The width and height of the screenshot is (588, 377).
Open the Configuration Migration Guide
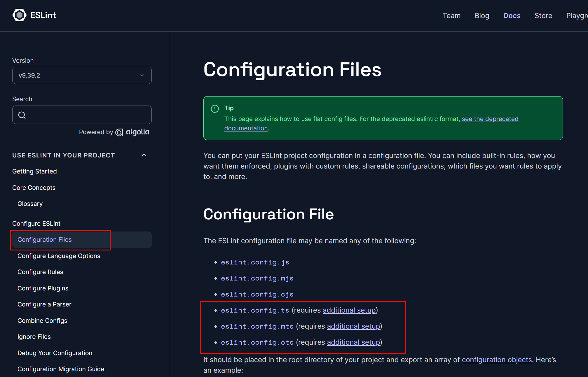[x=61, y=369]
